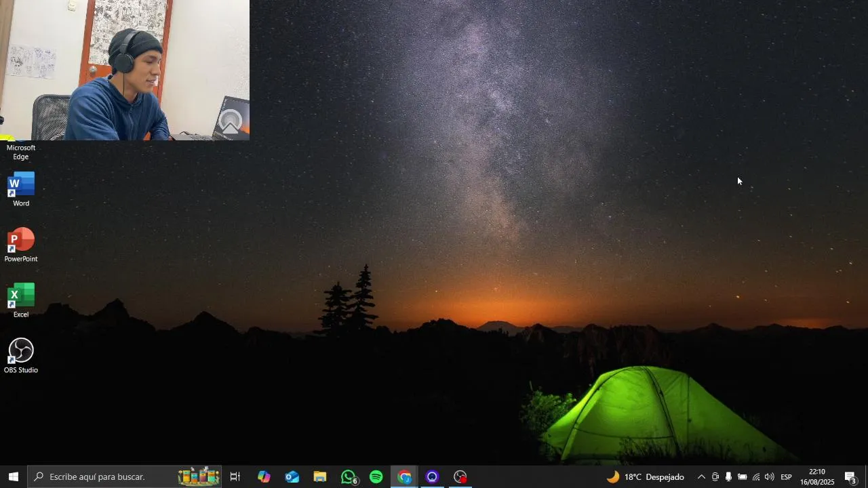Open the Excel desktop shortcut
The height and width of the screenshot is (488, 868).
pos(21,300)
